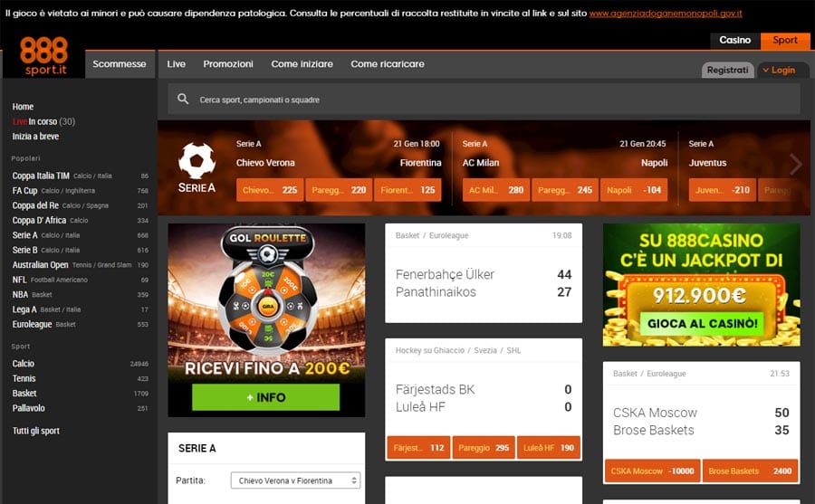Bet on Napoli at -104
The image size is (815, 504).
[x=634, y=190]
